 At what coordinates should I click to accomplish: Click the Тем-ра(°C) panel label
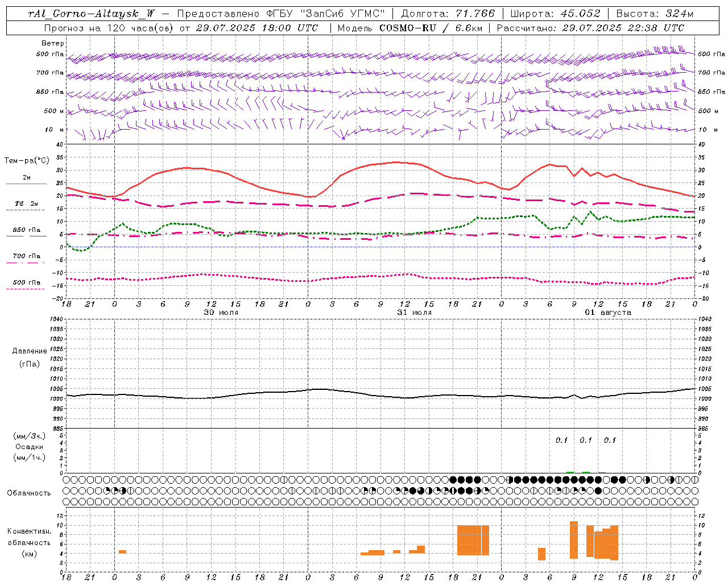pos(27,161)
